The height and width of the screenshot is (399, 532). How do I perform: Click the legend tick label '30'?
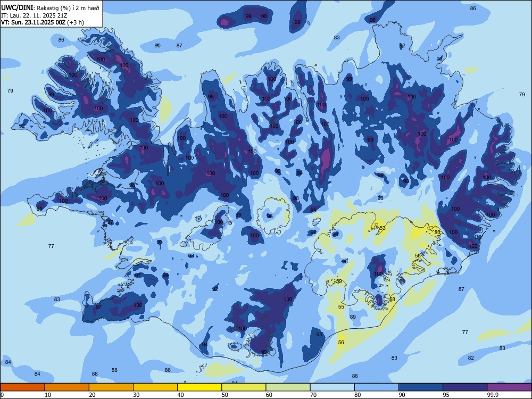point(136,395)
